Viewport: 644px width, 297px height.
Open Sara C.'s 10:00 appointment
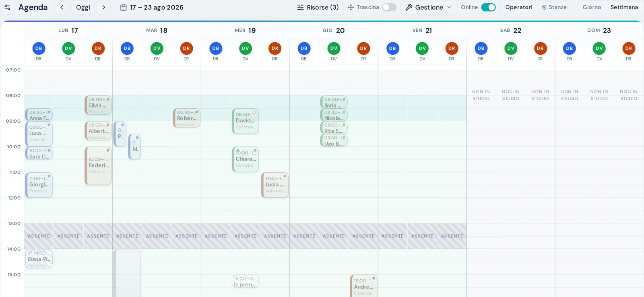(x=39, y=153)
